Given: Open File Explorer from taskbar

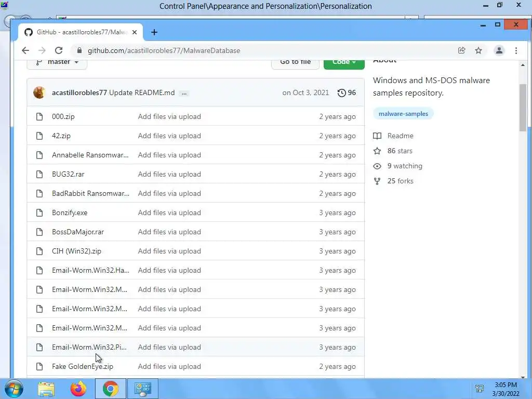Looking at the screenshot, I should pos(46,389).
